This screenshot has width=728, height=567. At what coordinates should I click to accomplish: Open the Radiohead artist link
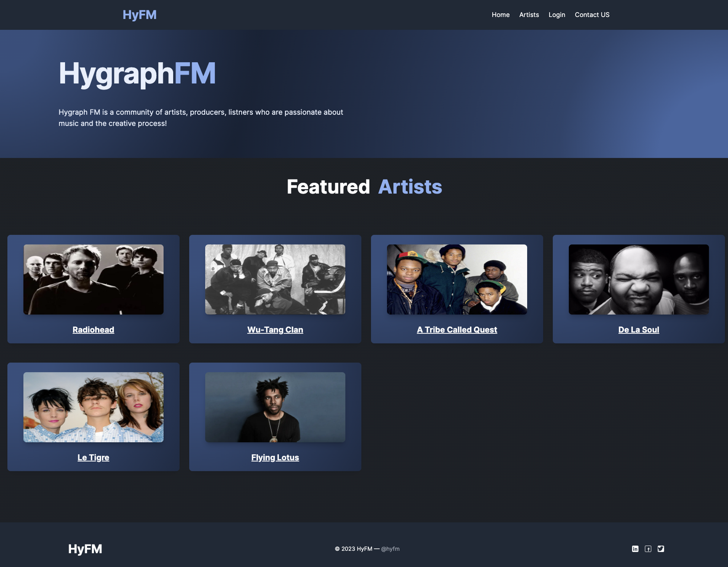[x=93, y=330]
